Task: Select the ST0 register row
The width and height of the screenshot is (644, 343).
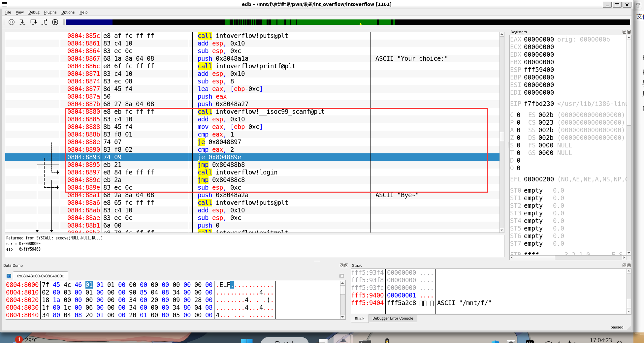Action: pyautogui.click(x=537, y=190)
